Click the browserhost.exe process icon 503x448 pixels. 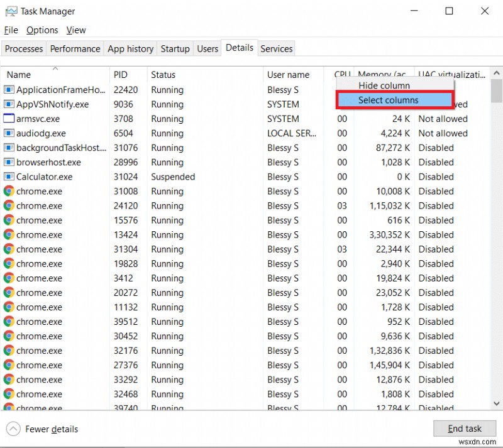[8, 162]
